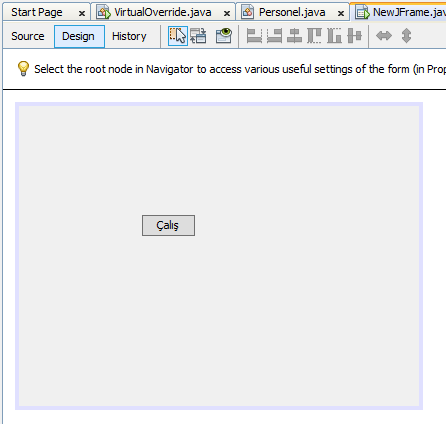Activate the Selection Mode tool
Image resolution: width=446 pixels, height=424 pixels.
(178, 36)
